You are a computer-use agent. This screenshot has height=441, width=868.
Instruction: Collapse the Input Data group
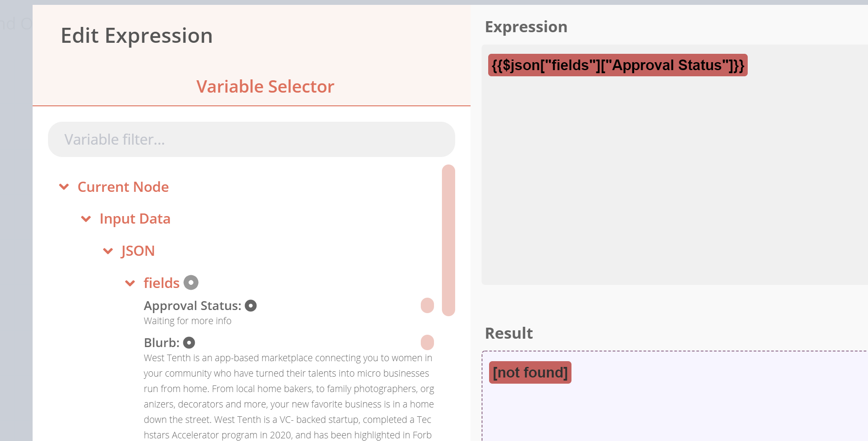pyautogui.click(x=86, y=219)
